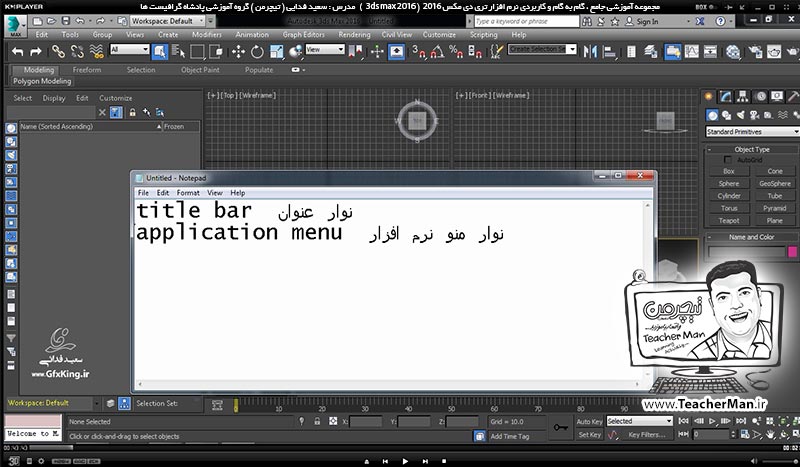
Task: Open the Graph Editors menu
Action: (304, 35)
